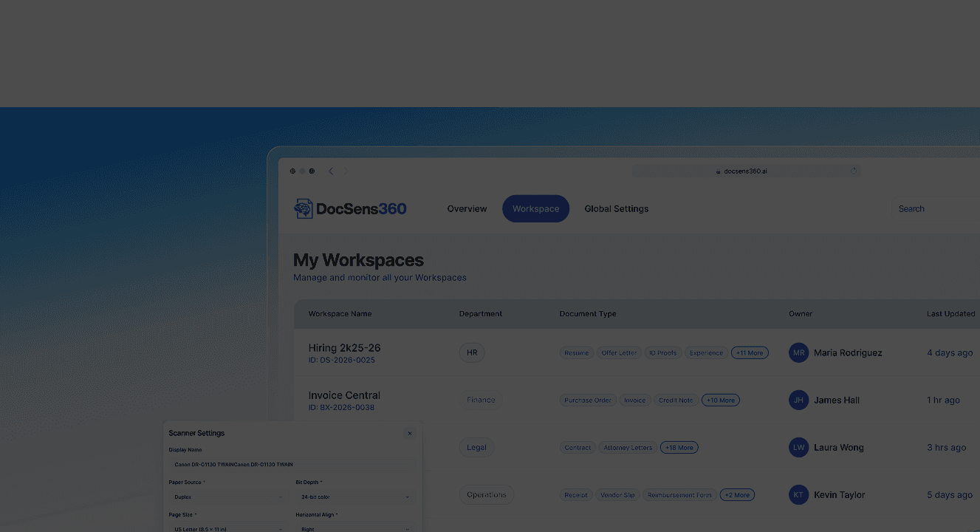Open the Invoice Central workspace
980x532 pixels.
coord(344,395)
